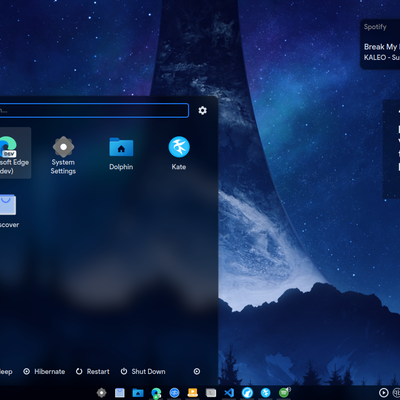Focus the launcher search field
Image resolution: width=400 pixels, height=400 pixels.
pos(94,110)
